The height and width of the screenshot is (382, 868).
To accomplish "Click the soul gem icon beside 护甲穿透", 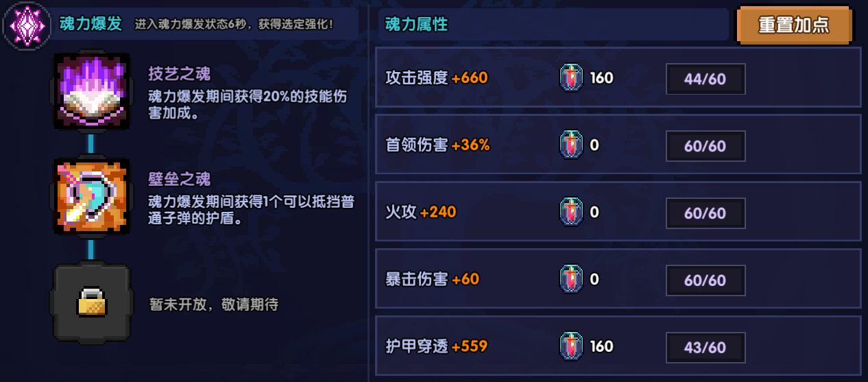I will [x=571, y=346].
